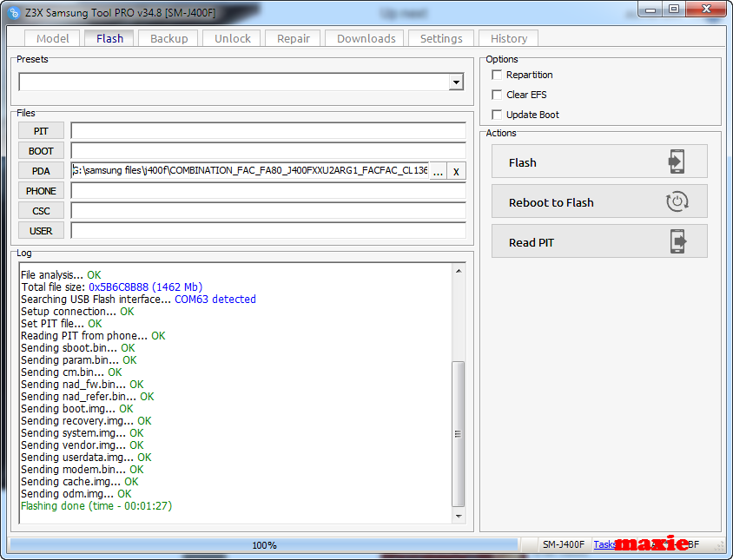
Task: View the History tab
Action: pyautogui.click(x=509, y=38)
